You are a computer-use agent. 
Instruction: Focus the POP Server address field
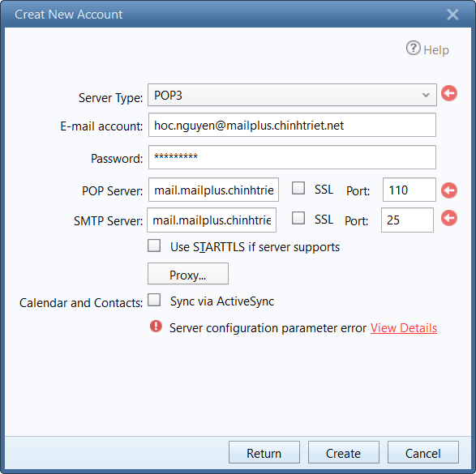click(x=213, y=190)
